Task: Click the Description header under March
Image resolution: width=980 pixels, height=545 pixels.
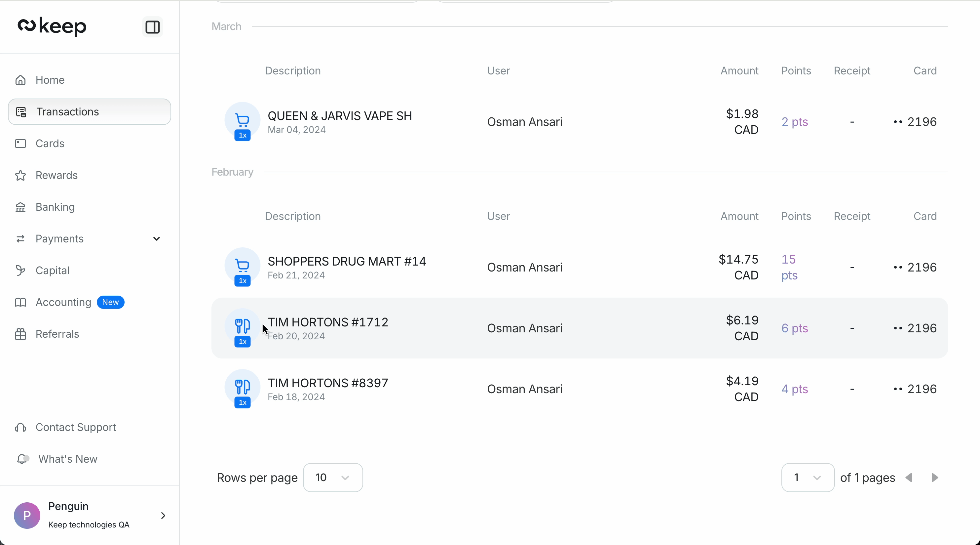Action: click(292, 71)
